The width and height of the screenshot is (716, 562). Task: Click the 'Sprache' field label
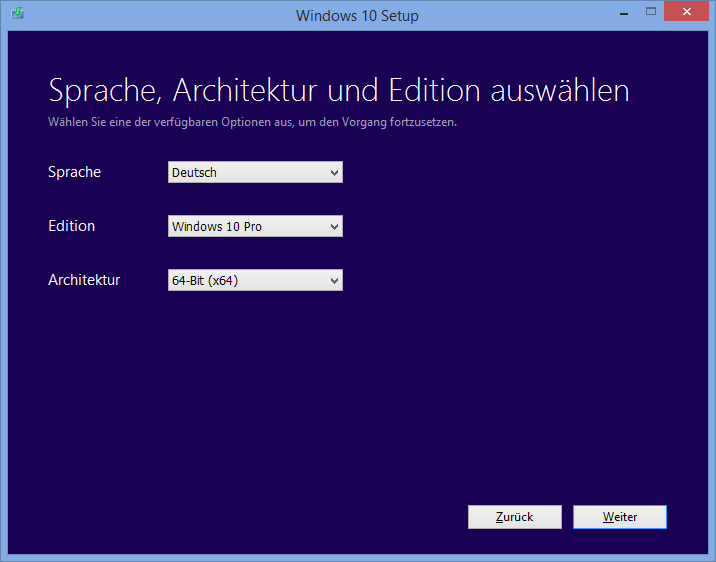click(74, 172)
